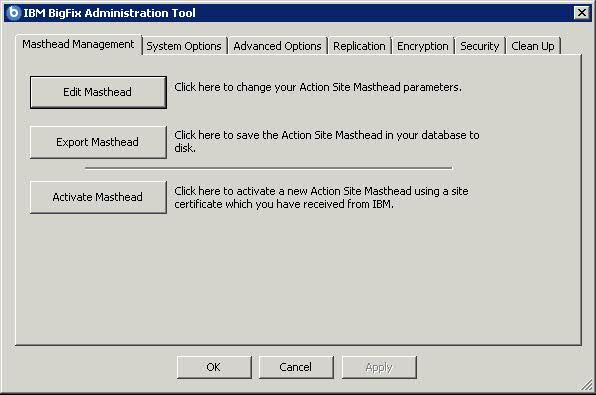The height and width of the screenshot is (395, 596).
Task: Click the Cancel button
Action: click(296, 367)
